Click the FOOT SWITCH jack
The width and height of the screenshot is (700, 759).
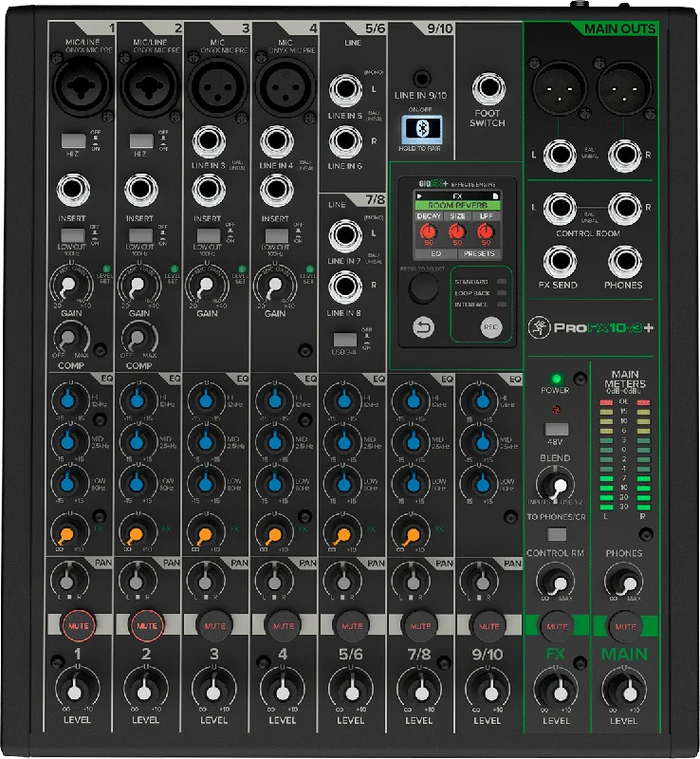tap(488, 89)
